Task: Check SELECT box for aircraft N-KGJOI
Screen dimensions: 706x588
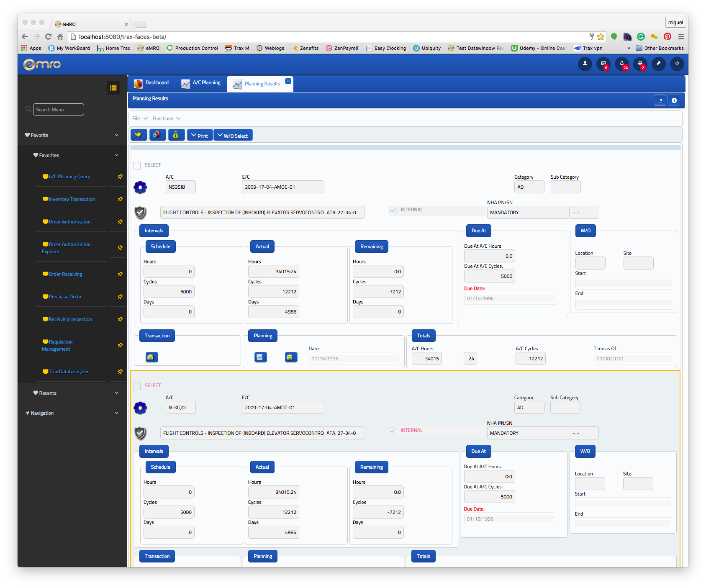Action: tap(137, 386)
